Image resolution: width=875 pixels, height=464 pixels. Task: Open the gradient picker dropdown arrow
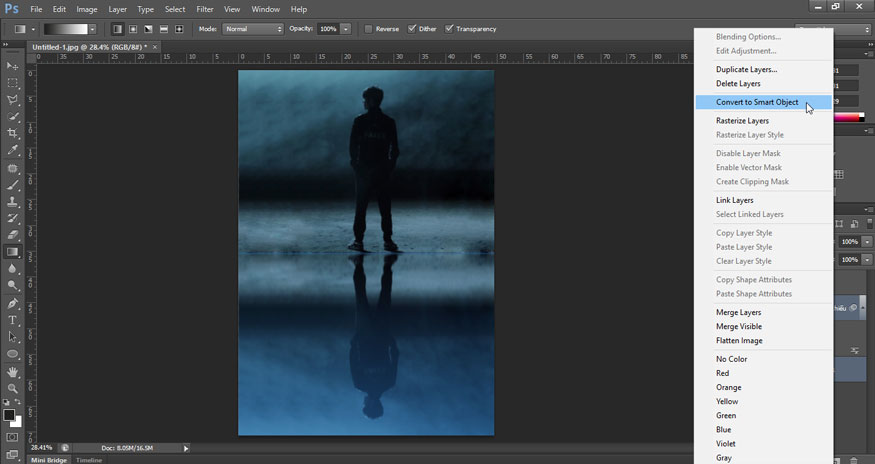point(92,29)
